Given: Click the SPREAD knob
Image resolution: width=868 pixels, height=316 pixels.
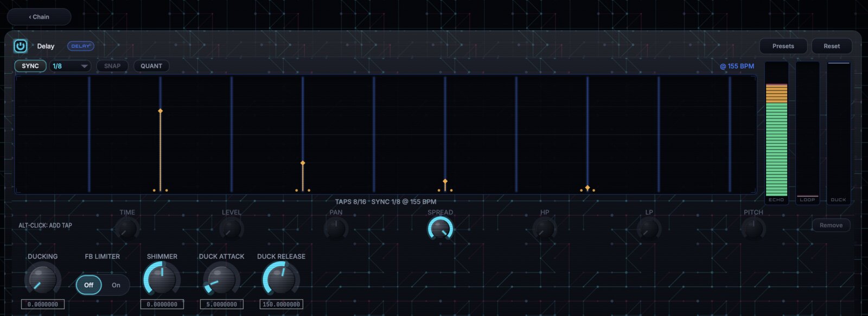Looking at the screenshot, I should point(440,229).
